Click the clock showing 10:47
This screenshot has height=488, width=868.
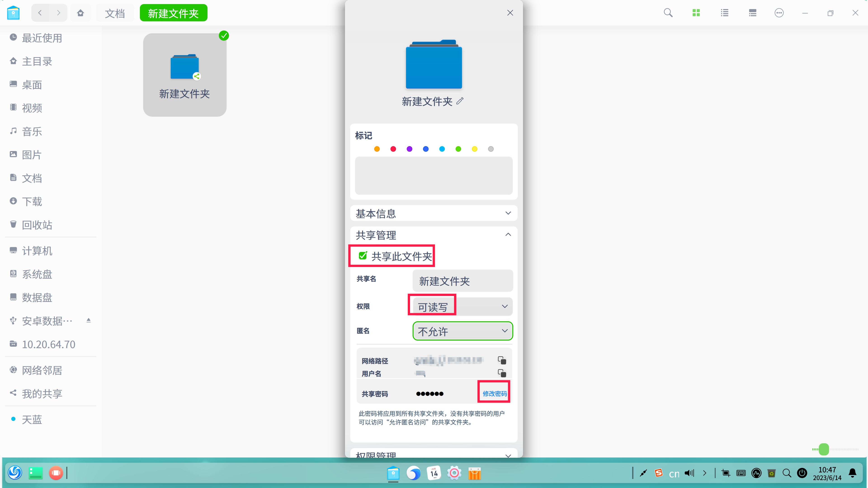[x=827, y=473]
